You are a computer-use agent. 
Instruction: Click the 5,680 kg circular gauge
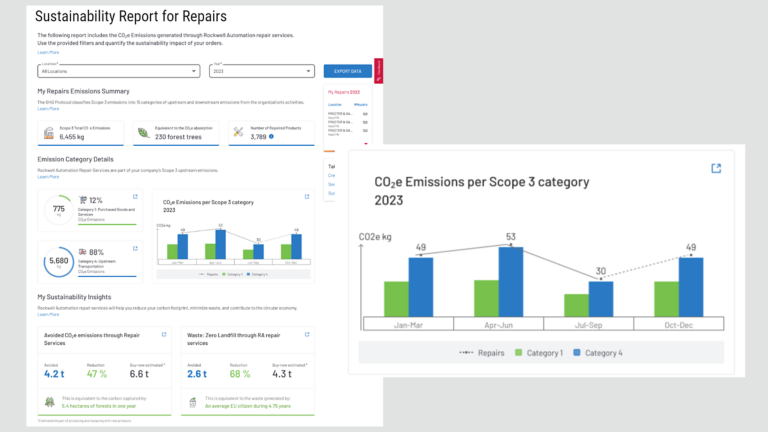coord(59,262)
